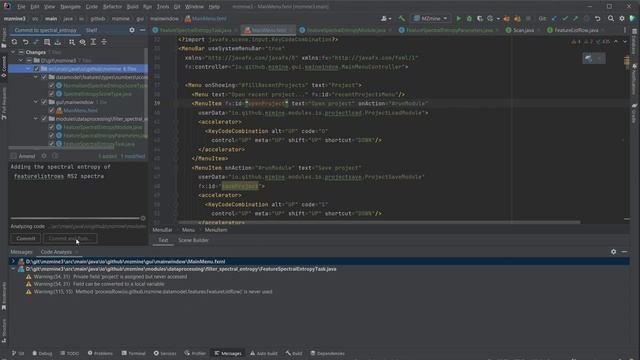Switch to the Messages tab in bottom panel

coord(21,252)
